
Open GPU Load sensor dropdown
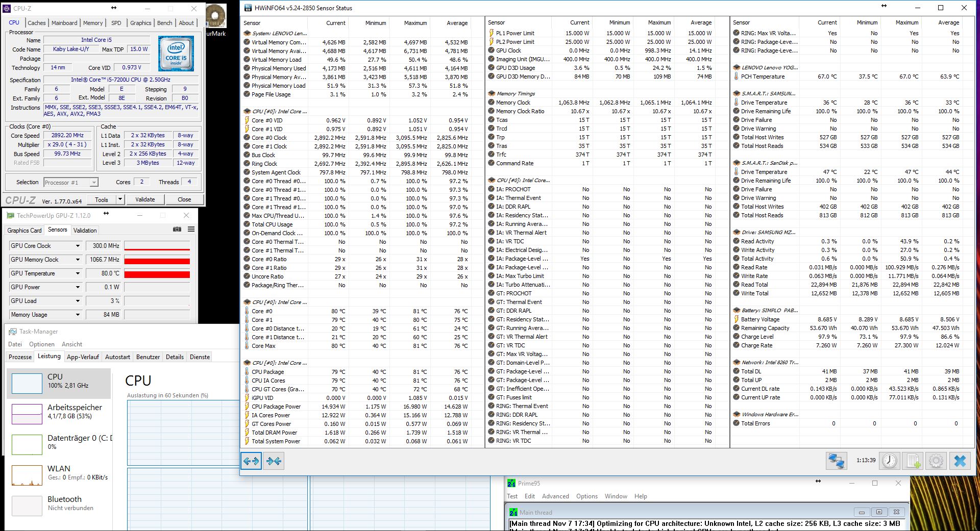[x=78, y=301]
